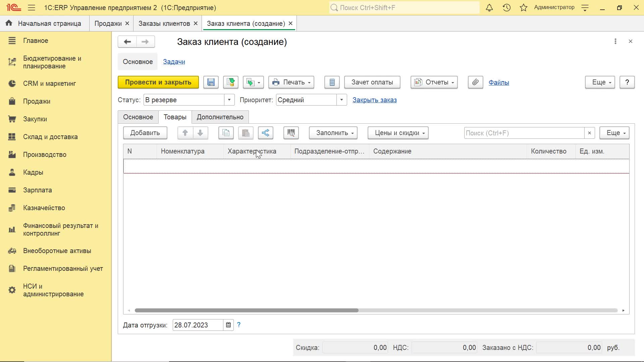Switch to the Товары tab
The width and height of the screenshot is (644, 362).
tap(175, 117)
